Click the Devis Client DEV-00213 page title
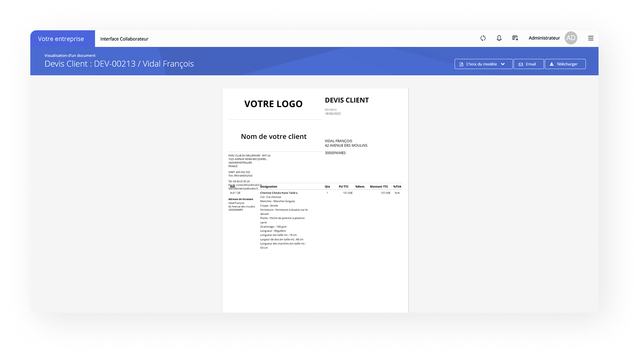The height and width of the screenshot is (358, 644). [119, 64]
